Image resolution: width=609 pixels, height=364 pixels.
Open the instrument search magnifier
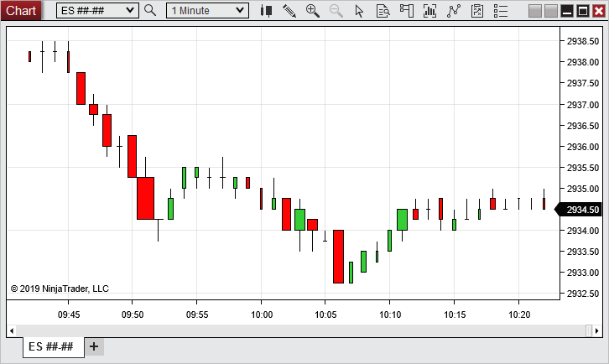pyautogui.click(x=150, y=10)
